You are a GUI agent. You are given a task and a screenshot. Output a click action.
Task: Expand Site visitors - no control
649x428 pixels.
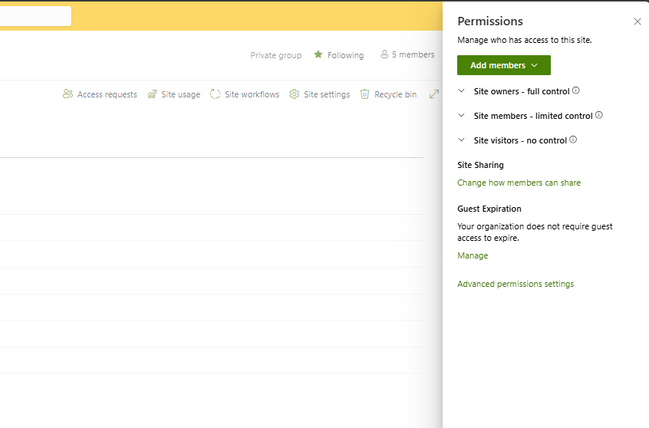(461, 140)
